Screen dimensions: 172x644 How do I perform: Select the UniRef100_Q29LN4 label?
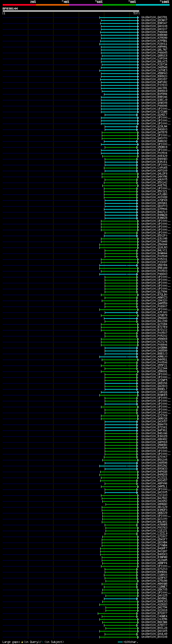pos(154,127)
